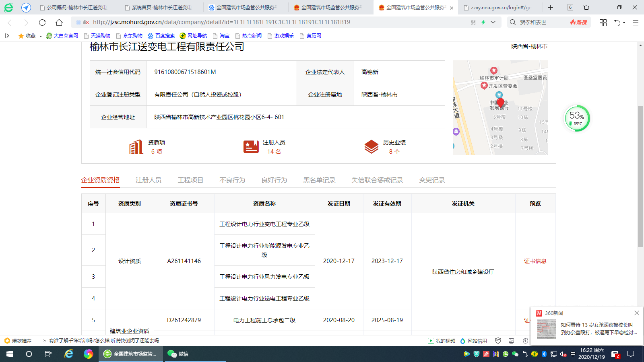Click the page vertical scrollbar

click(640, 176)
